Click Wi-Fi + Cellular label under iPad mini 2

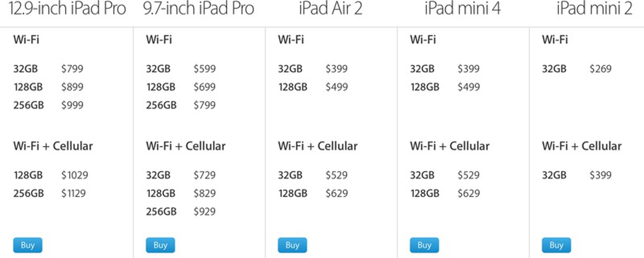pos(582,146)
